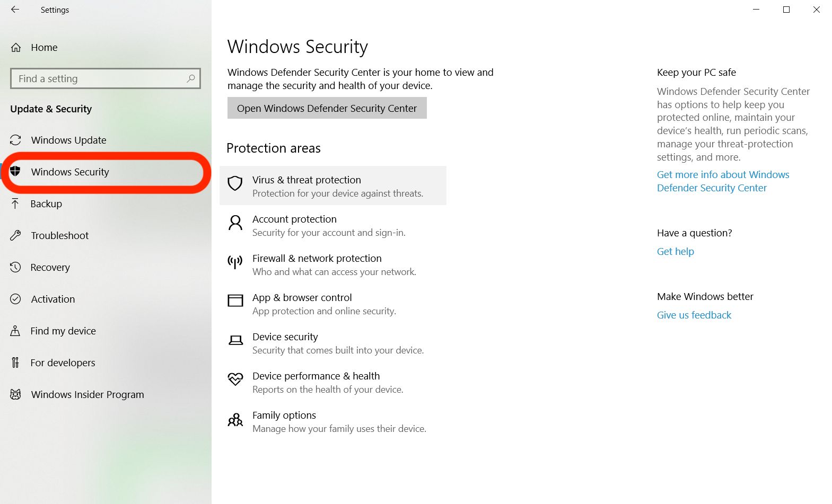Select Windows Insider Program
Viewport: 832px width, 504px height.
[x=87, y=394]
